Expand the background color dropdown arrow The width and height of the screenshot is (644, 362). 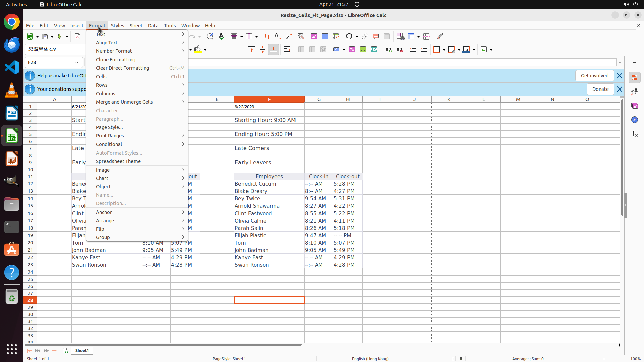(x=205, y=50)
